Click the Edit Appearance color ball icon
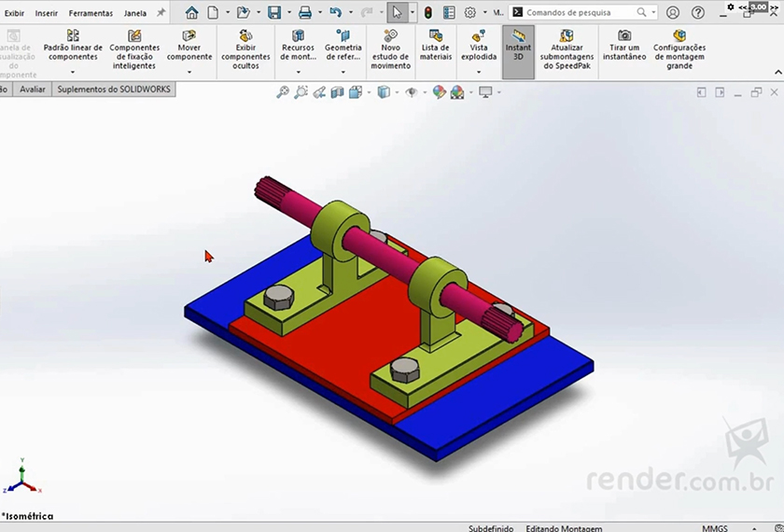 (439, 92)
